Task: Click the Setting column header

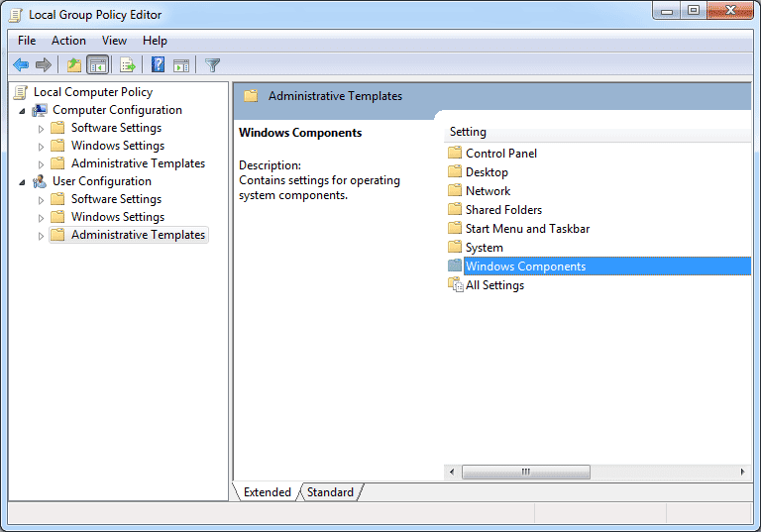Action: (x=597, y=132)
